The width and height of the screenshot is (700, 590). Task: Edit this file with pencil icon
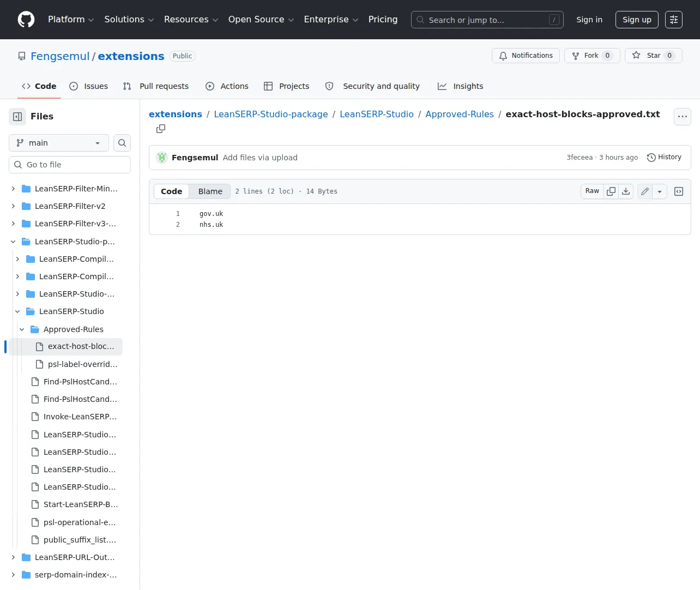pyautogui.click(x=645, y=191)
